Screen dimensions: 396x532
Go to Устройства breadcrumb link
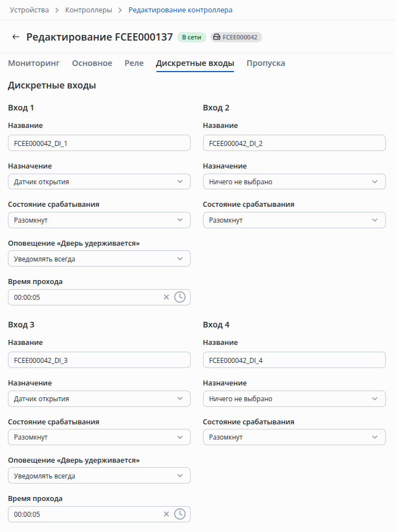click(29, 10)
